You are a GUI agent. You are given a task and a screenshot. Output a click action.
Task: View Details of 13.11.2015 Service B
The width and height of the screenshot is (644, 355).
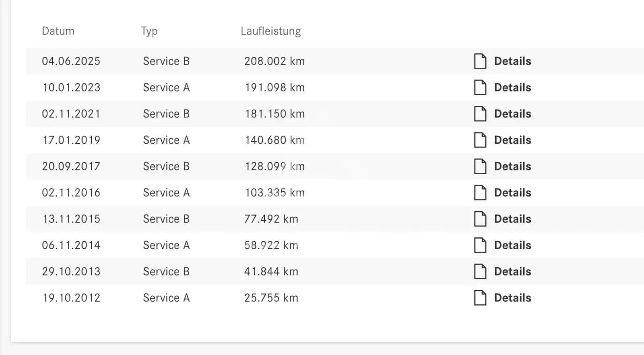512,219
